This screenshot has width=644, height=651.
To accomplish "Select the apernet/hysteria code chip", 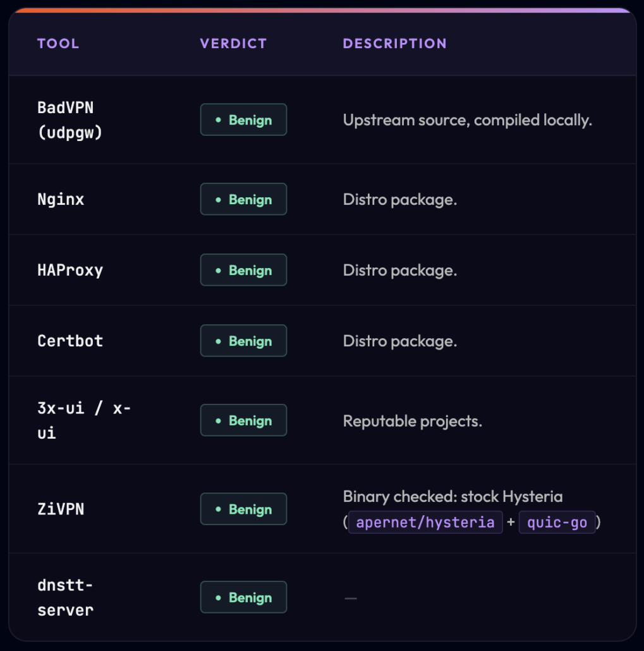I will (425, 522).
